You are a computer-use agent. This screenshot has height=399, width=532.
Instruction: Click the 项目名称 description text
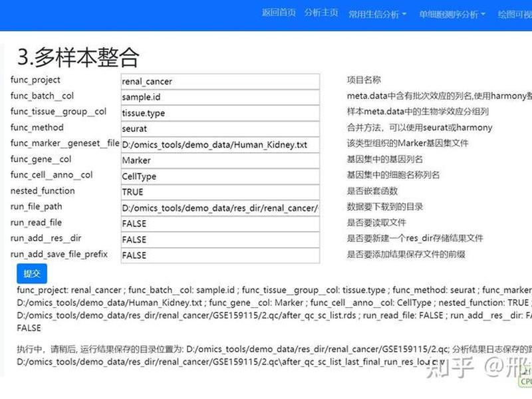pyautogui.click(x=364, y=80)
